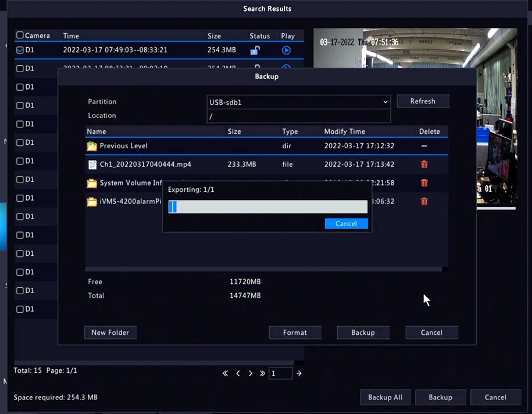
Task: Cancel the exporting progress
Action: (x=346, y=224)
